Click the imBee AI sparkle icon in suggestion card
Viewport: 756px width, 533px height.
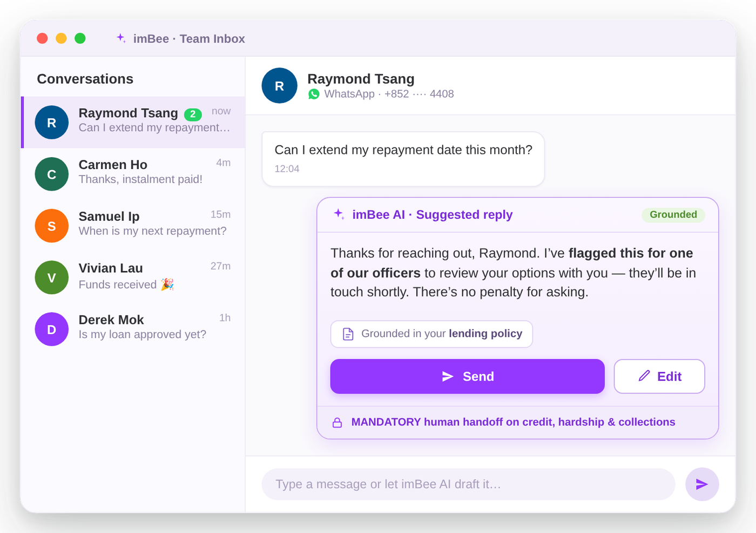339,214
